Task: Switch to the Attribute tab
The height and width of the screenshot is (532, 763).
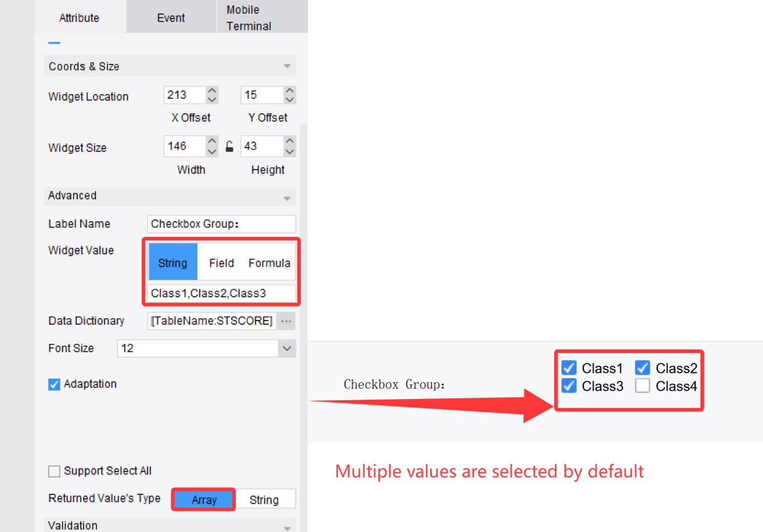Action: (x=80, y=17)
